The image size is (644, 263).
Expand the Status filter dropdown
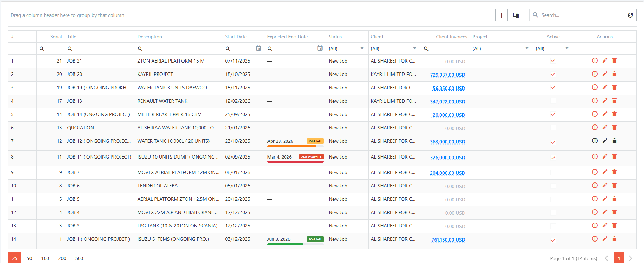pos(362,48)
